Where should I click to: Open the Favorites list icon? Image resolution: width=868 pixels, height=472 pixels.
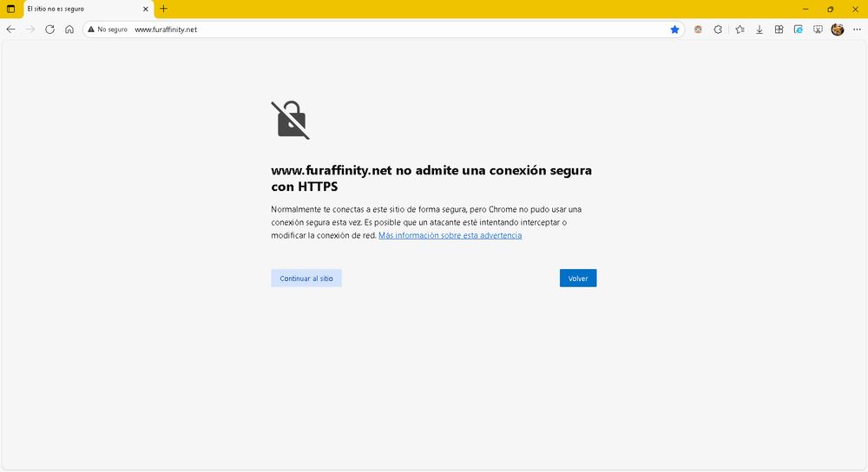click(x=740, y=29)
